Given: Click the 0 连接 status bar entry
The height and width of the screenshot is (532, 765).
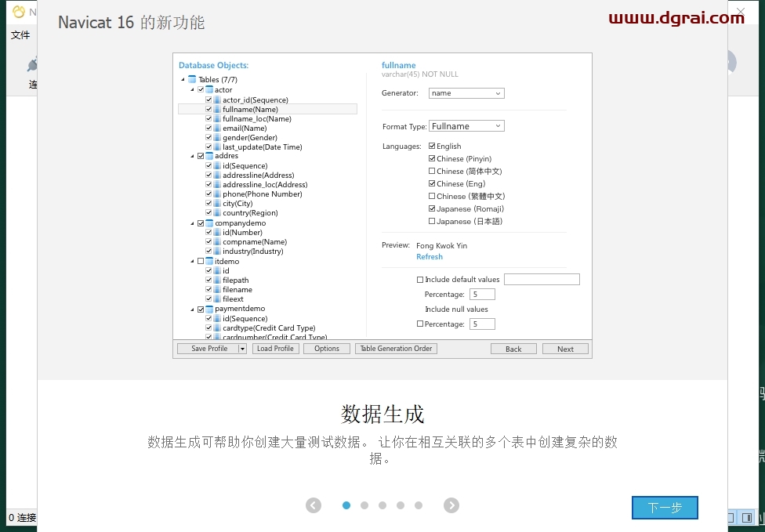Looking at the screenshot, I should tap(23, 517).
